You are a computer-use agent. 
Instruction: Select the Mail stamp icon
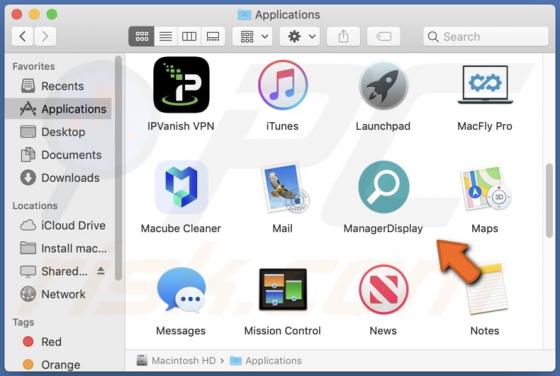click(x=285, y=188)
